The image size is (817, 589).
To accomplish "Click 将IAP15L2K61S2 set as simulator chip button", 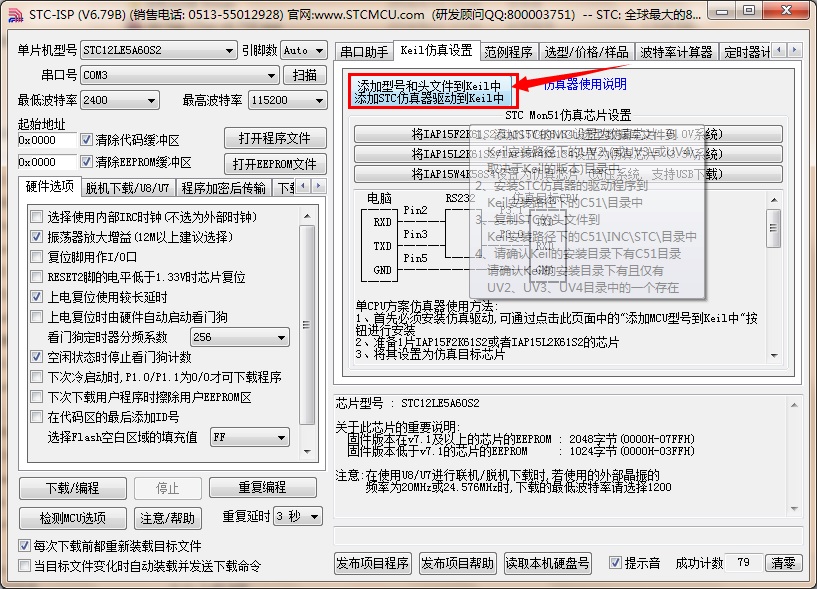I will pyautogui.click(x=568, y=154).
